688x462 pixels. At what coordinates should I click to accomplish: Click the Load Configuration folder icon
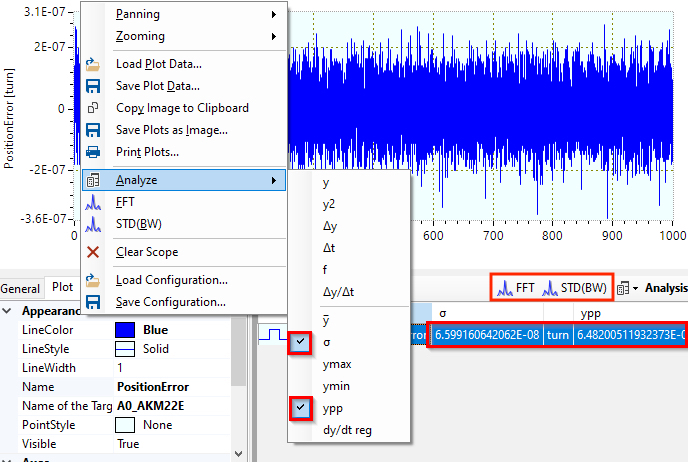93,280
